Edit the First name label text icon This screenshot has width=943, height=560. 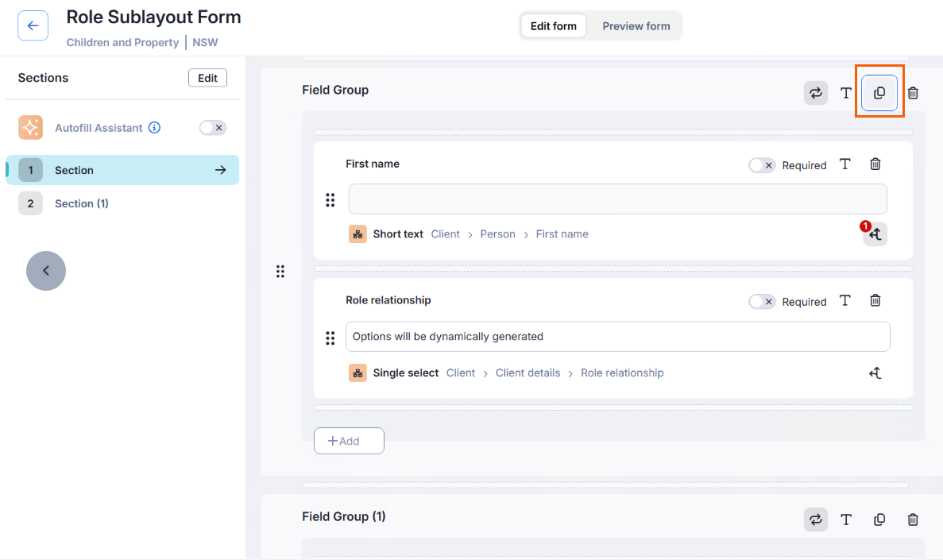tap(845, 164)
